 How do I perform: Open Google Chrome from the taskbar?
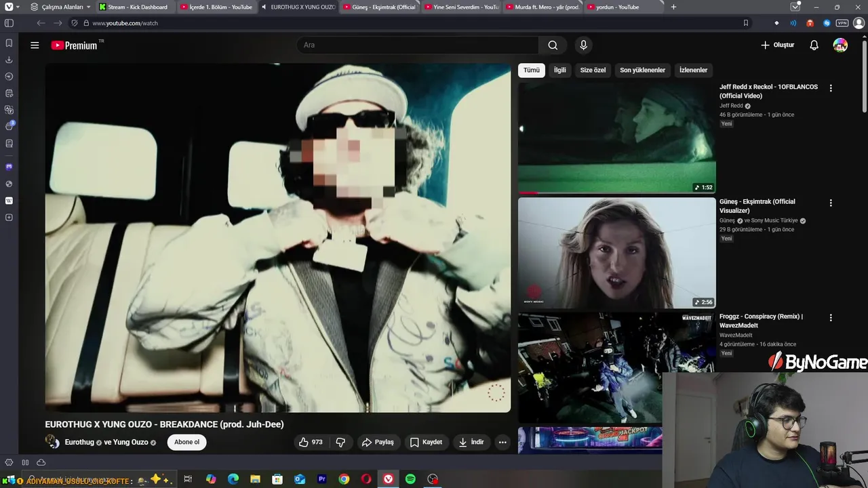344,479
